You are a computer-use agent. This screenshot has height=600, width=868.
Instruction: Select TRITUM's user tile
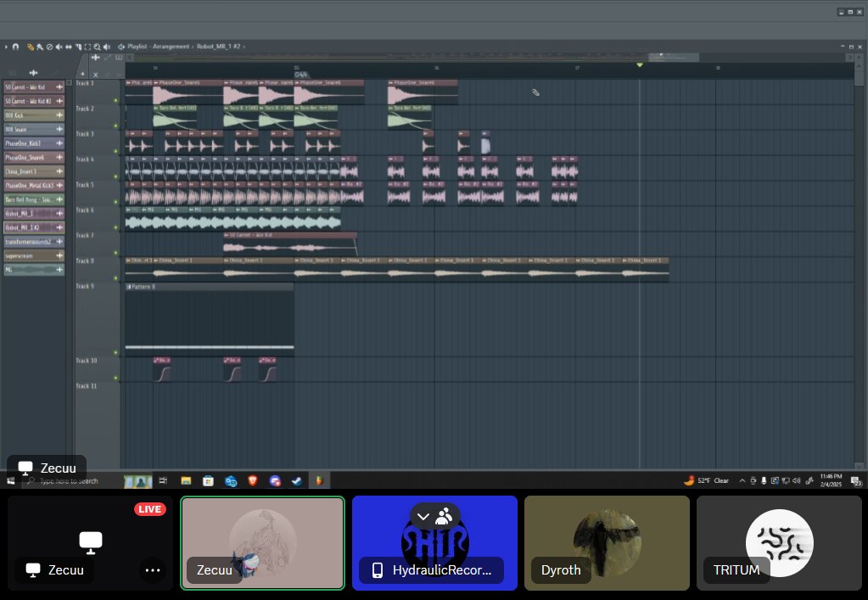point(779,543)
